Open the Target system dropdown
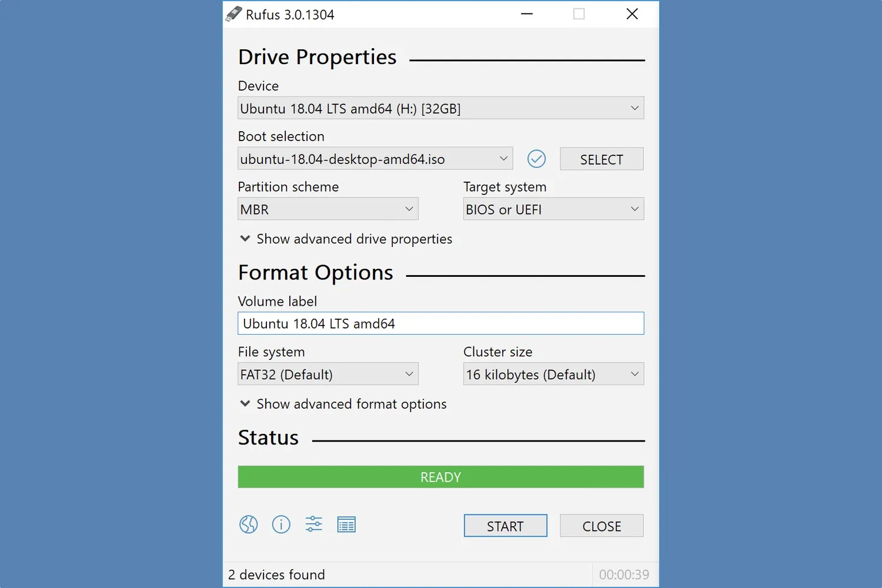Screen dimensions: 882x588 coord(553,209)
